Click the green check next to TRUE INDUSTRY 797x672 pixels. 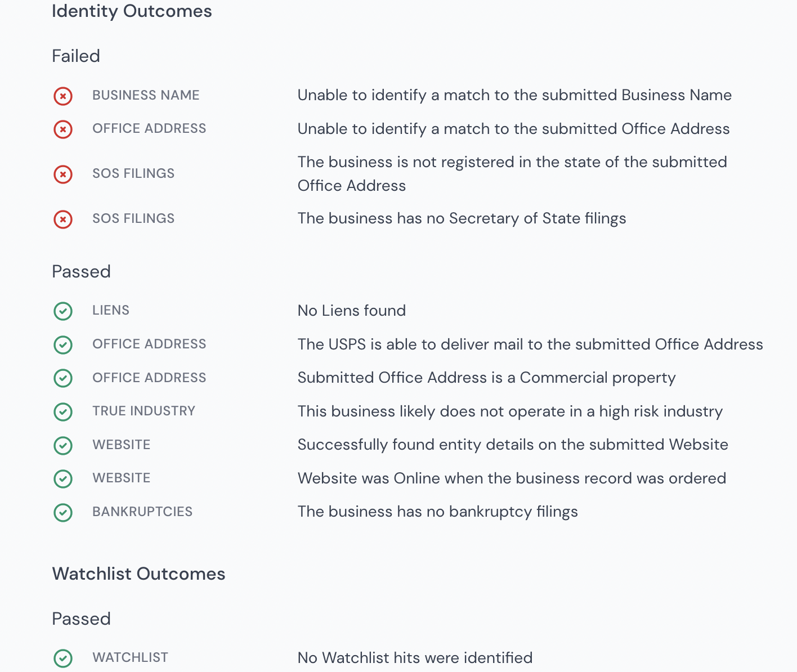(63, 412)
